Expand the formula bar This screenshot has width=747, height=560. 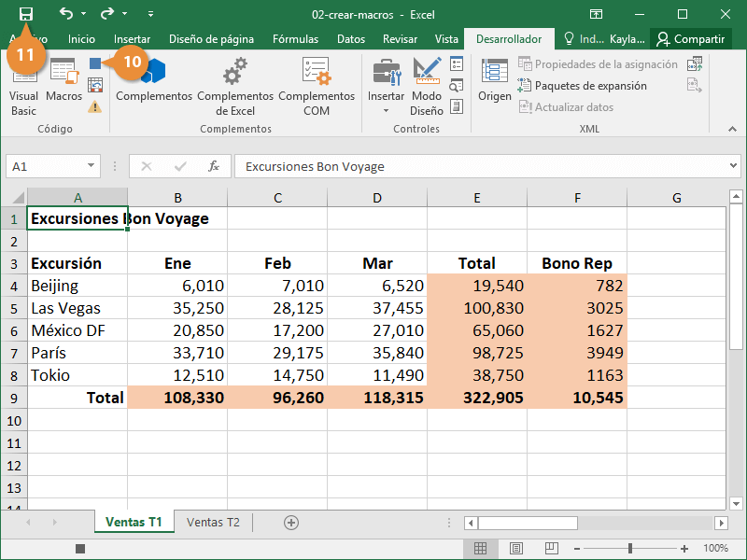tap(732, 166)
